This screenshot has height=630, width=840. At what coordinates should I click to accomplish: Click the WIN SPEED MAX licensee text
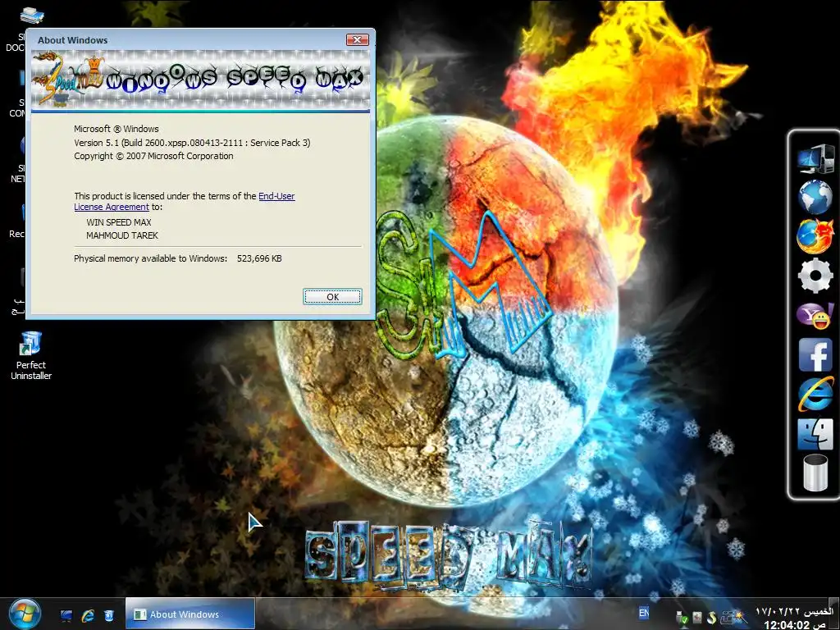coord(119,221)
